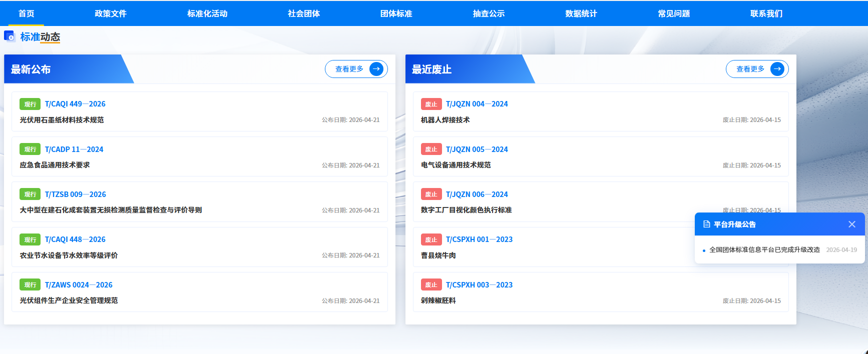
Task: Open the T/JQZN 005—2024 abolished standard
Action: coord(477,149)
